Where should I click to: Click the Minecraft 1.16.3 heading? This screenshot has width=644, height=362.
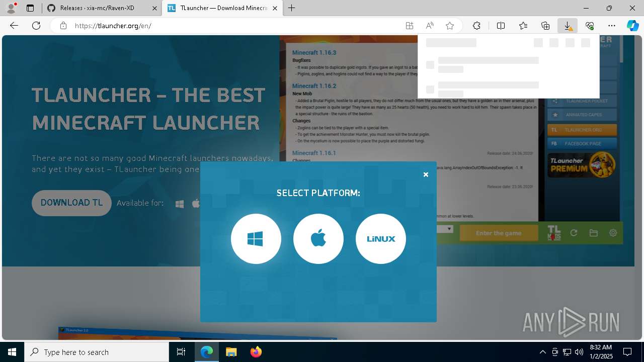[x=314, y=52]
